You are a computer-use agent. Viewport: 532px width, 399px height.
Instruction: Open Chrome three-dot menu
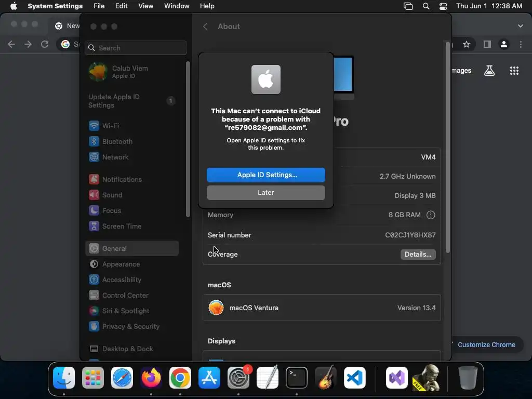[521, 44]
